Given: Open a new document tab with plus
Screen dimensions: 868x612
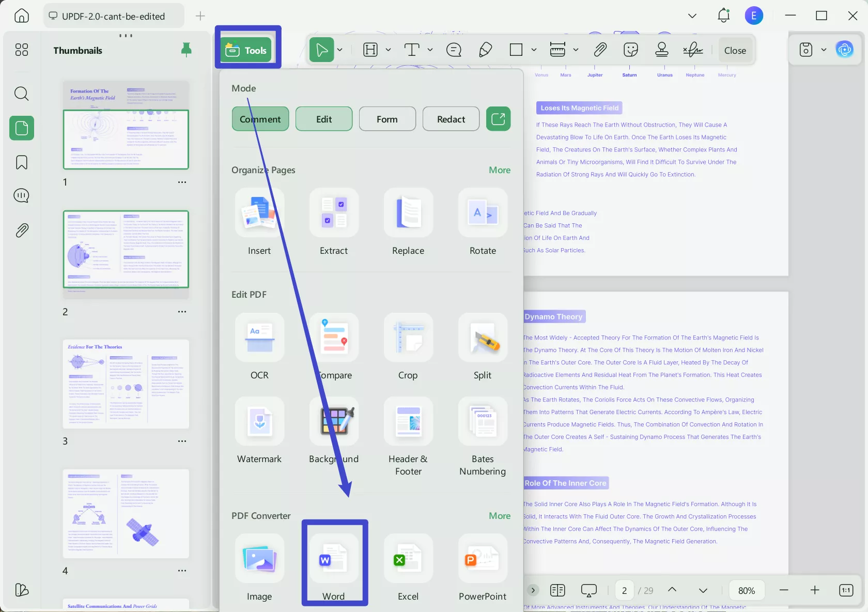Looking at the screenshot, I should point(199,16).
